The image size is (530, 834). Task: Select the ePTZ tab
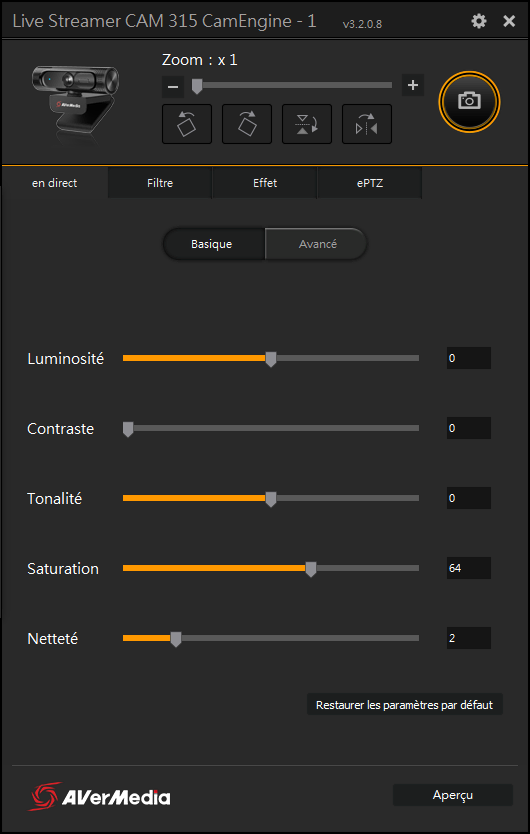coord(370,183)
